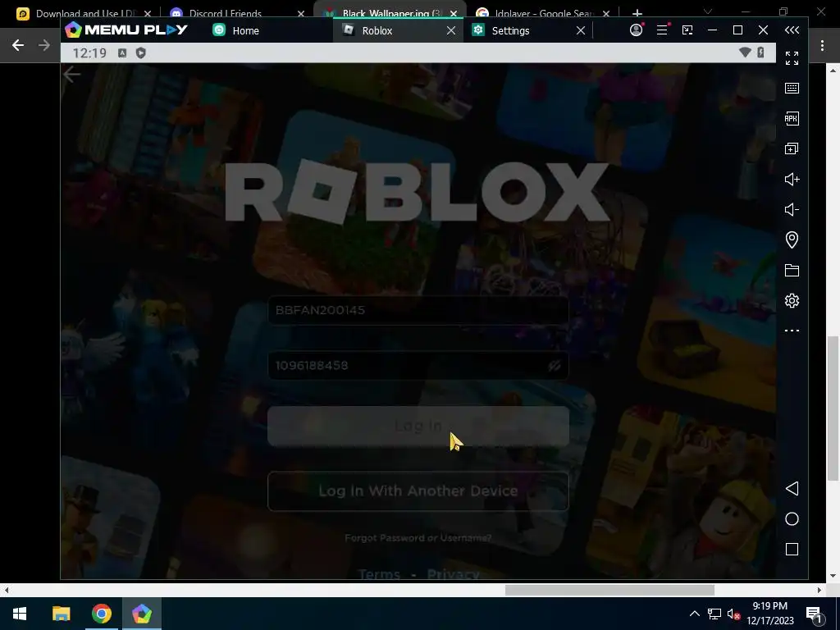Open a new browser tab with plus
Image resolution: width=840 pixels, height=630 pixels.
[637, 13]
